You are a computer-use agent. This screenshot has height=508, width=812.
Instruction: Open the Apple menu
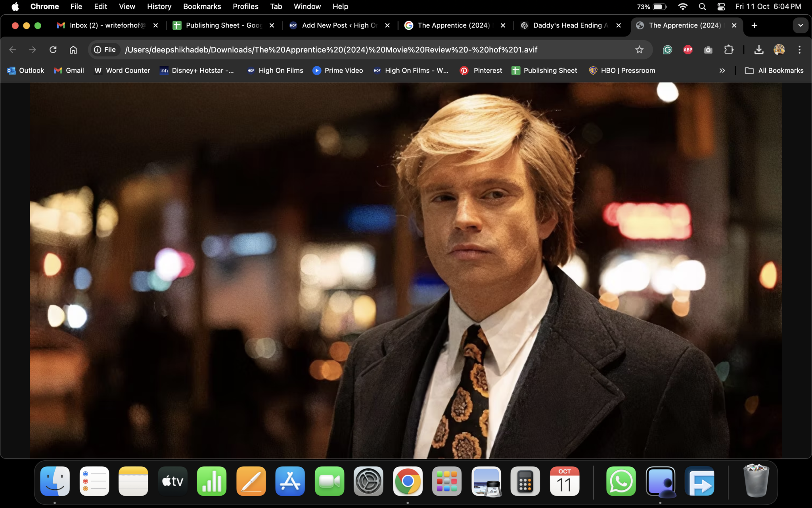coord(15,6)
